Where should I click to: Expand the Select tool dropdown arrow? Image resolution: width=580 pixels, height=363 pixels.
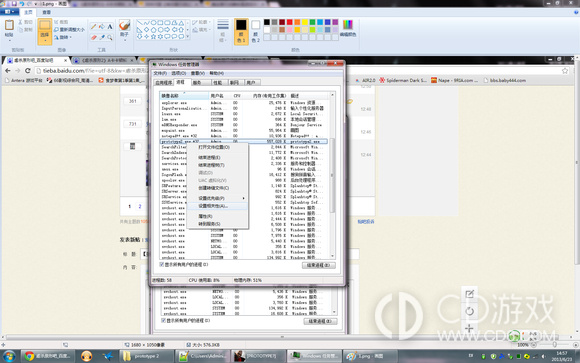coord(45,40)
